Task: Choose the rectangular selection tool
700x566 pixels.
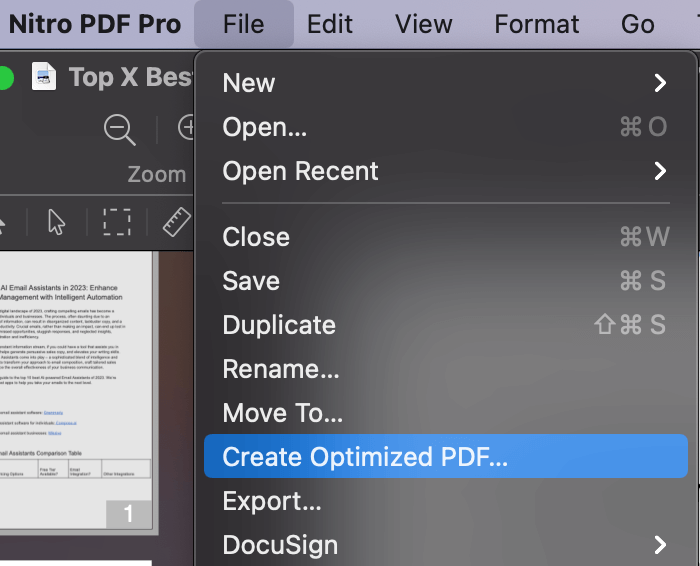Action: pos(117,221)
